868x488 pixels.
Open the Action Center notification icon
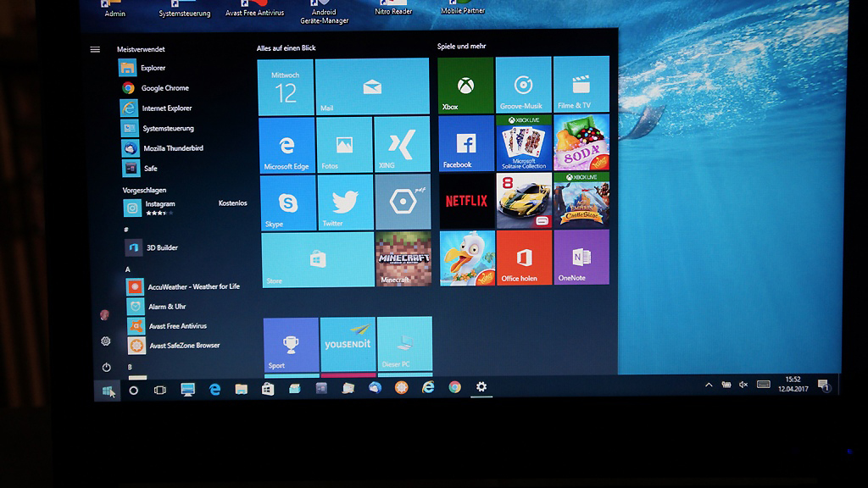[823, 385]
